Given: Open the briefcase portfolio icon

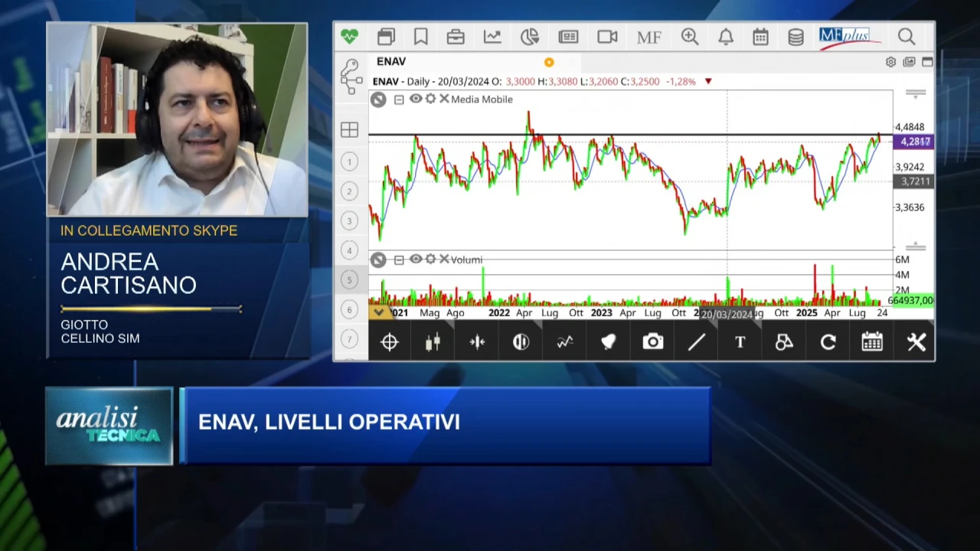Looking at the screenshot, I should click(x=456, y=37).
